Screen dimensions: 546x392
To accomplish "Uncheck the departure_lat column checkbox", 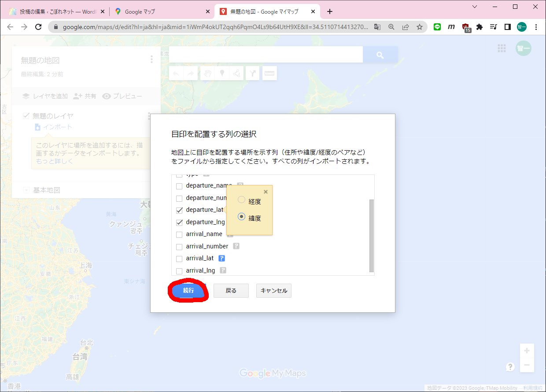I will (x=179, y=210).
